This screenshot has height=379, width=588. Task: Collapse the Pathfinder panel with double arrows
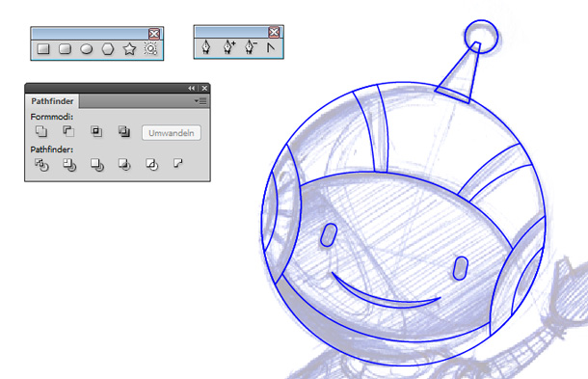coord(192,88)
